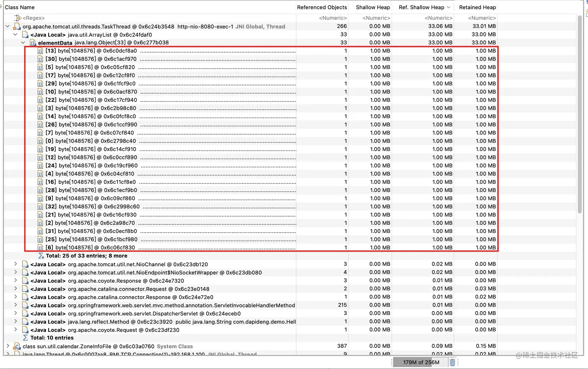This screenshot has height=369, width=588.
Task: Expand class sun.util.calendar.ZoneInfoFile row
Action: pos(7,346)
